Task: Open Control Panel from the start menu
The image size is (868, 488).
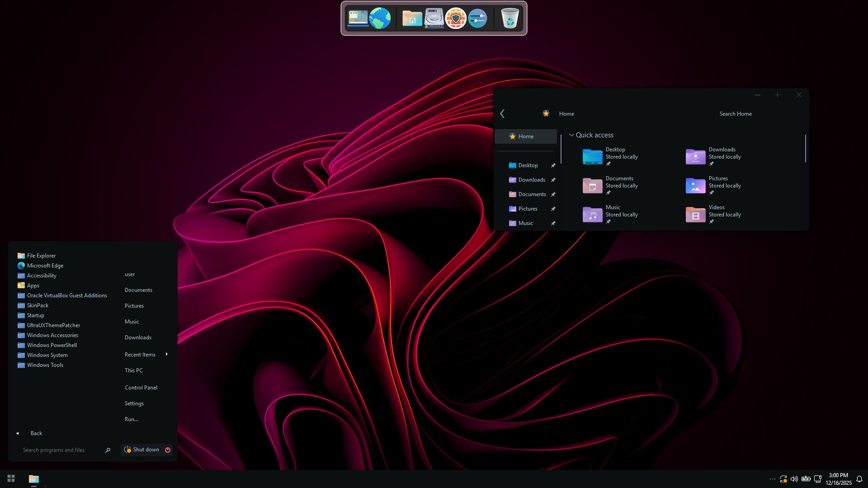Action: click(141, 388)
